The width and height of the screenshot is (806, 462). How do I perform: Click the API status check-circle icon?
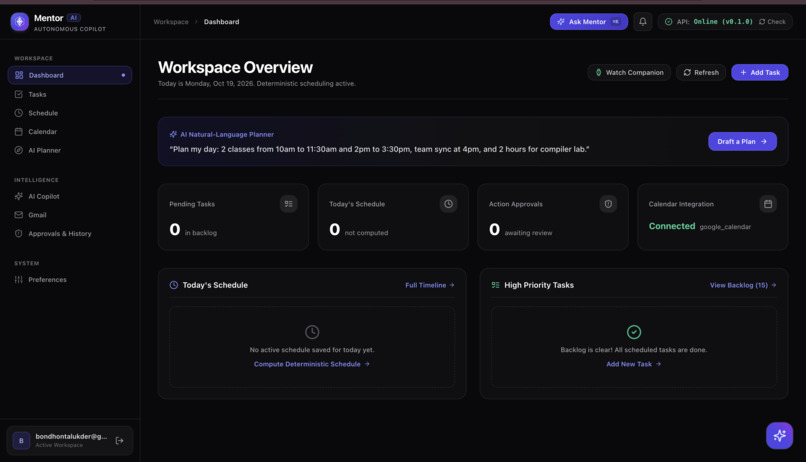click(668, 22)
